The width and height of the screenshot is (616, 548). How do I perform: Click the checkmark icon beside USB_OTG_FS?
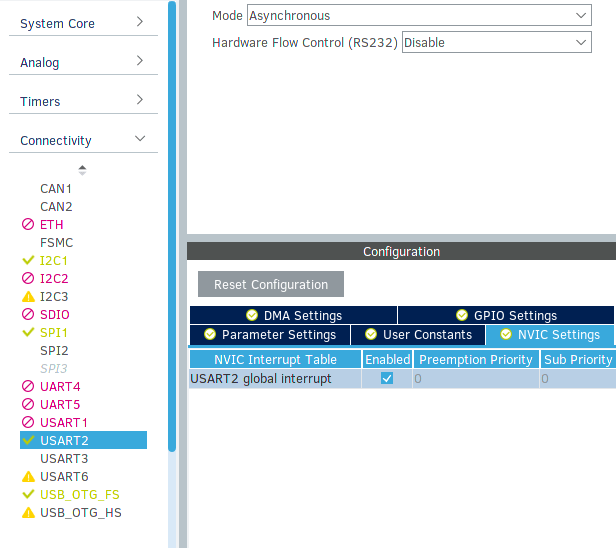28,495
